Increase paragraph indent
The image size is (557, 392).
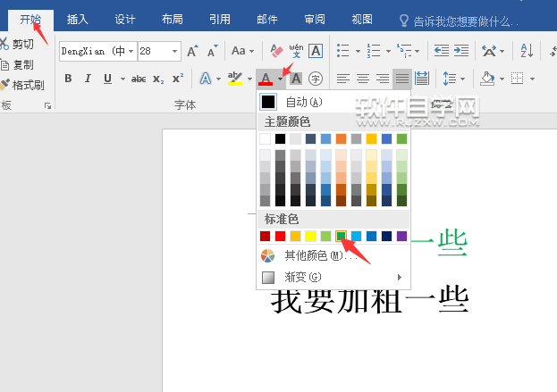click(x=461, y=51)
